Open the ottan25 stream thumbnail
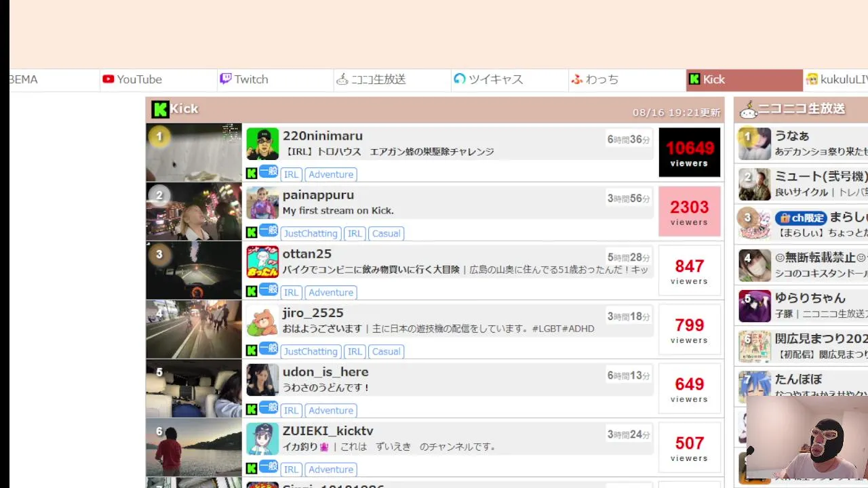This screenshot has height=488, width=868. click(x=194, y=270)
